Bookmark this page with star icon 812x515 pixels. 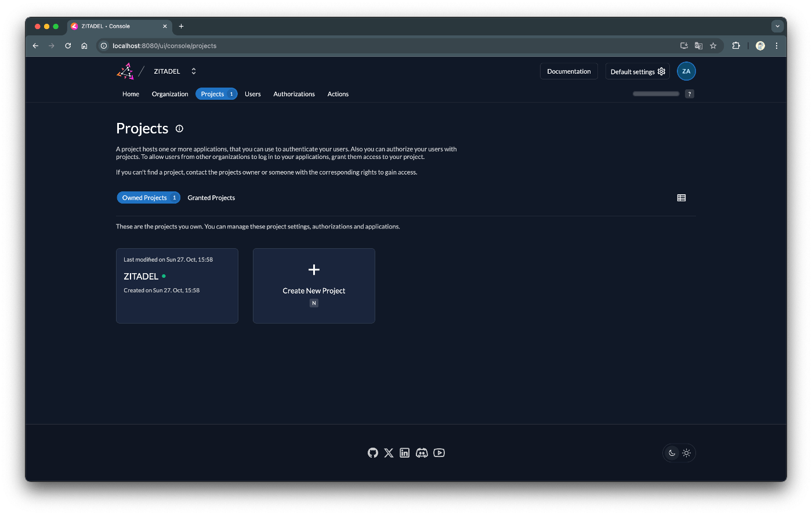[713, 46]
